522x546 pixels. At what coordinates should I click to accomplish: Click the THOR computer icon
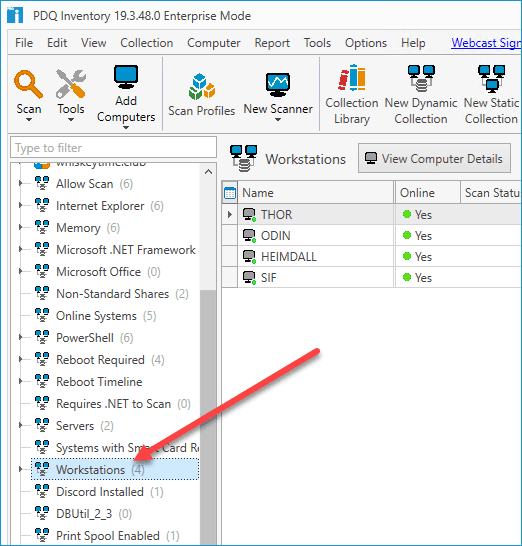[x=249, y=214]
